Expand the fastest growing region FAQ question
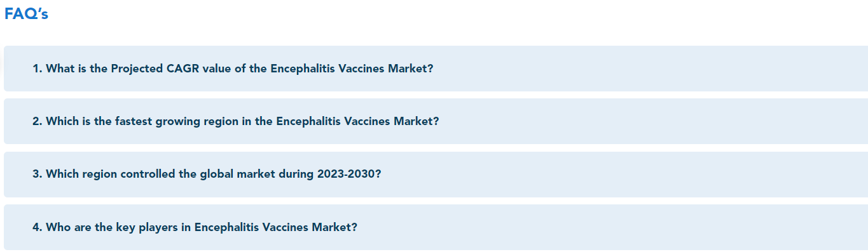Image resolution: width=868 pixels, height=252 pixels. tap(436, 121)
